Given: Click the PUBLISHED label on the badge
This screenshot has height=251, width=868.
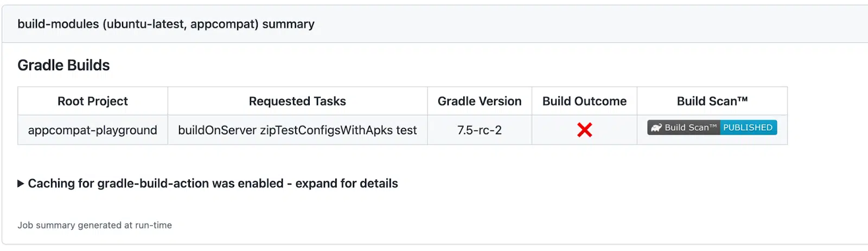Looking at the screenshot, I should click(x=748, y=128).
